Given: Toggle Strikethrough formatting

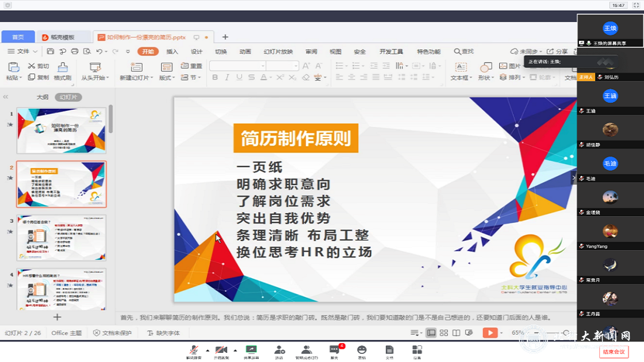Looking at the screenshot, I should coord(251,77).
